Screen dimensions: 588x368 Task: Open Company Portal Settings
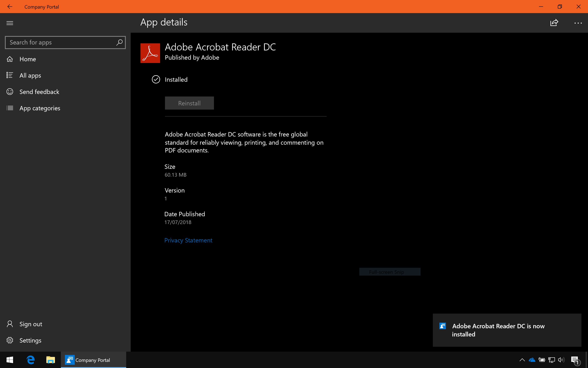65,340
